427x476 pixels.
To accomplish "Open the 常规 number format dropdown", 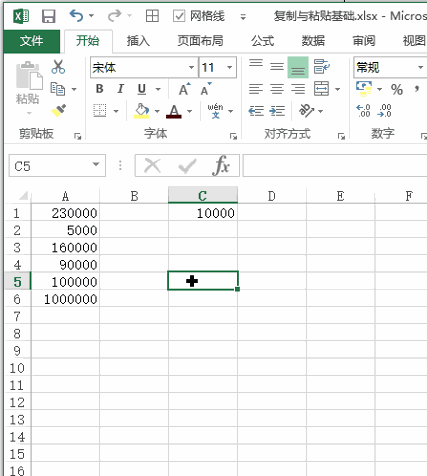I will [421, 67].
